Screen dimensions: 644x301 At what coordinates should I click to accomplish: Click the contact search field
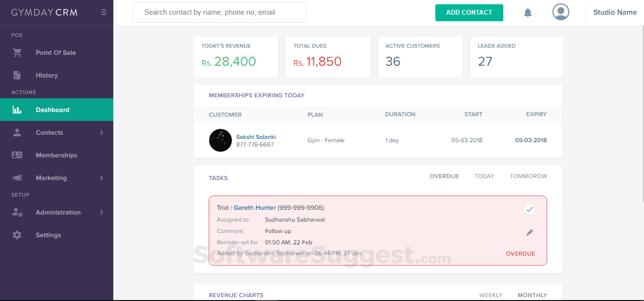[219, 12]
